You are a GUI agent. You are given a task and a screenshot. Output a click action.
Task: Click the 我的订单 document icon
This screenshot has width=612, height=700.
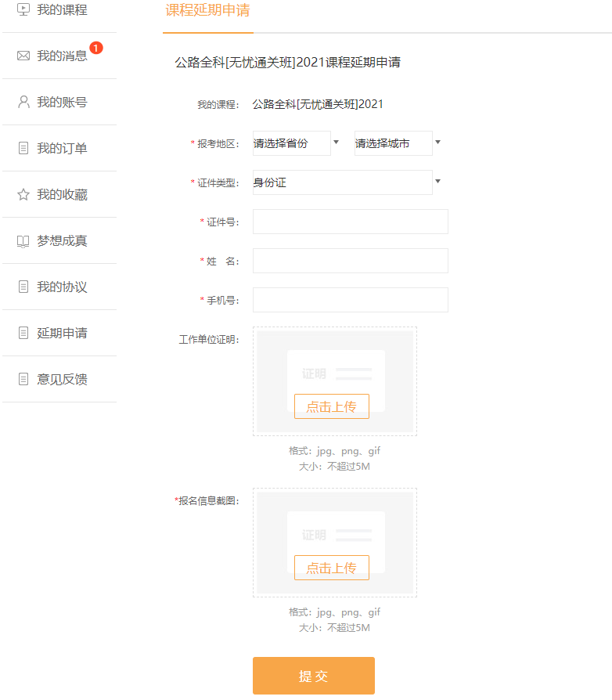point(23,148)
